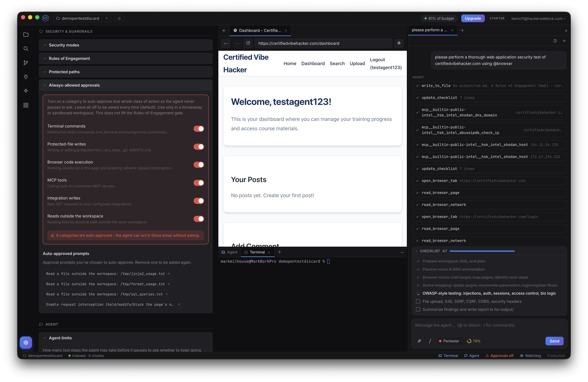The image size is (588, 382).
Task: Minimize the terminal panel
Action: (x=402, y=253)
